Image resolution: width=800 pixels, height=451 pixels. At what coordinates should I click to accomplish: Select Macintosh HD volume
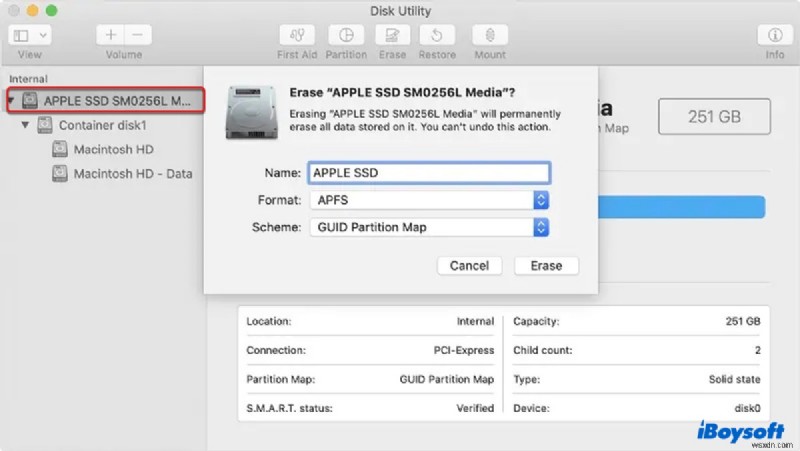pyautogui.click(x=113, y=149)
